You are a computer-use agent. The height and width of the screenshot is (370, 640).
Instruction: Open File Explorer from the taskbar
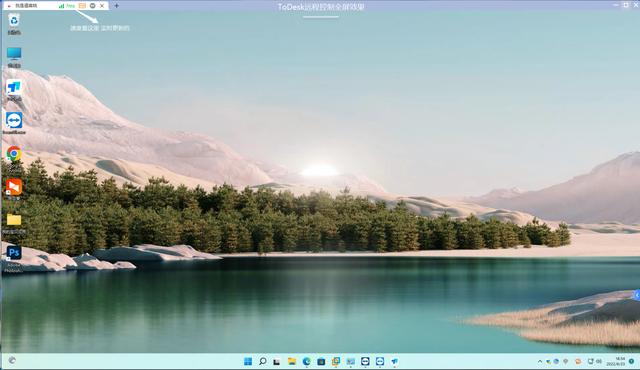pos(292,361)
